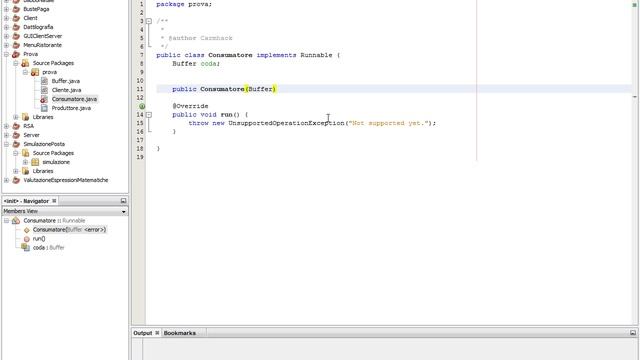Collapse the Consumatore class node in Navigator

[7, 220]
